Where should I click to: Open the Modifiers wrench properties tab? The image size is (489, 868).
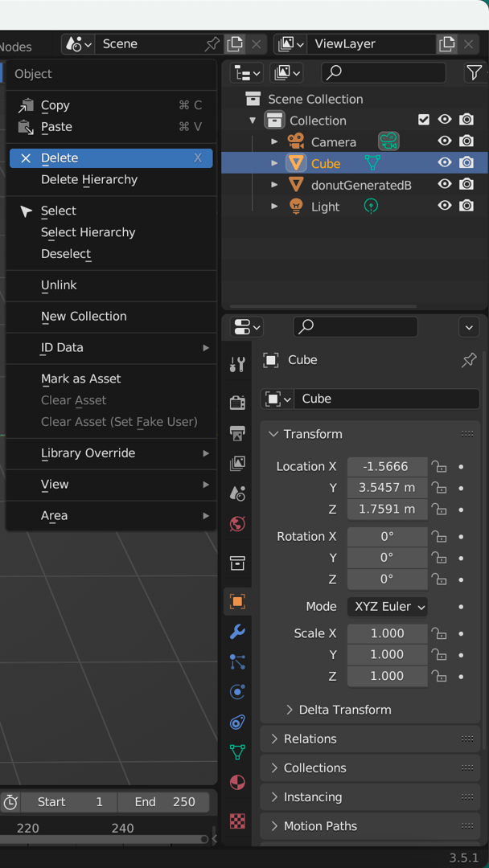click(237, 632)
